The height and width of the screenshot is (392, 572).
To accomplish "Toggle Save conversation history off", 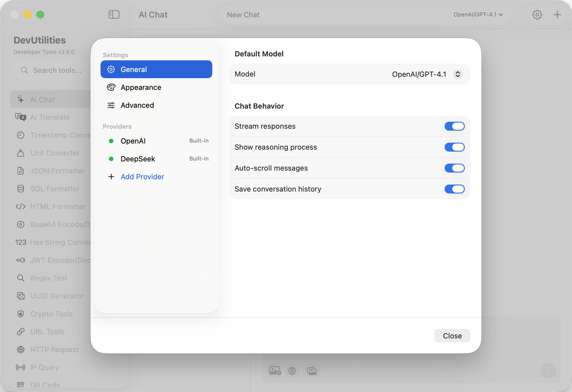I will (x=454, y=189).
